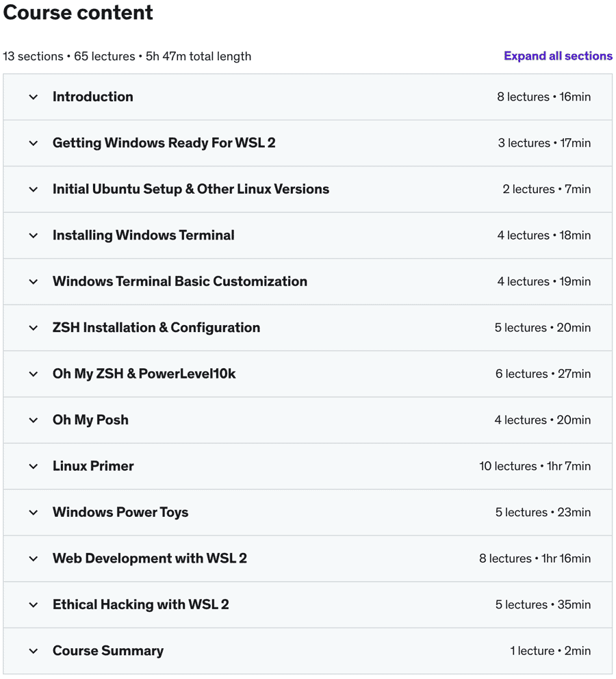Expand chevron for Windows Power Toys
This screenshot has width=616, height=679.
[x=34, y=513]
